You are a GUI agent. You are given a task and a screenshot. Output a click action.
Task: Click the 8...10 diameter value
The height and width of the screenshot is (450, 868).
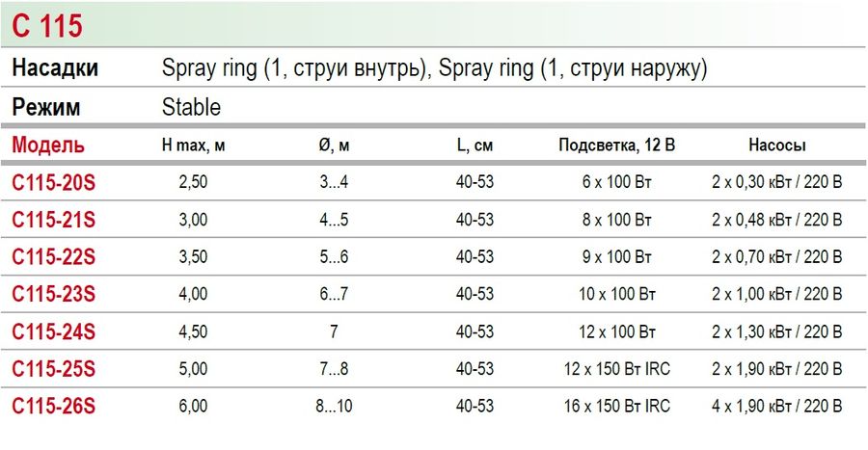point(335,406)
